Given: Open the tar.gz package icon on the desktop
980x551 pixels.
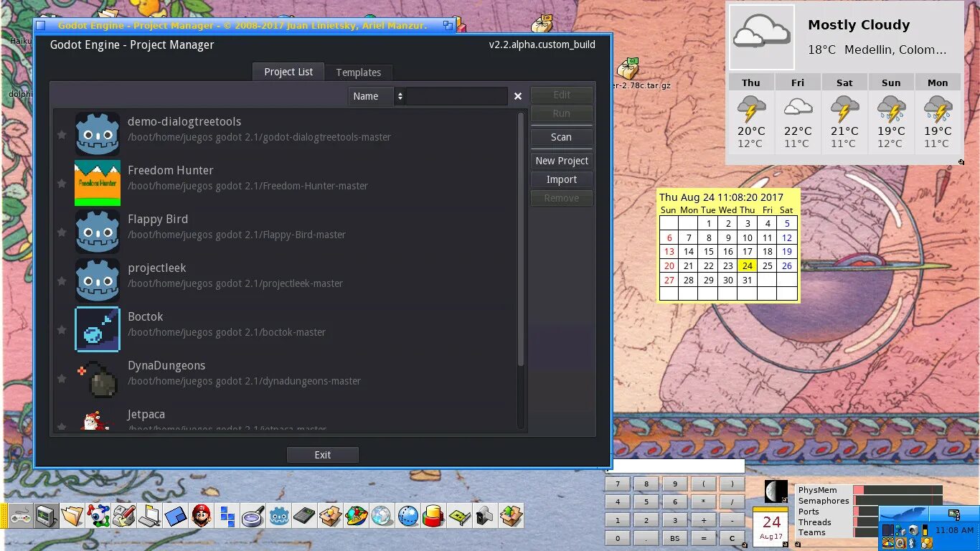Looking at the screenshot, I should (627, 70).
